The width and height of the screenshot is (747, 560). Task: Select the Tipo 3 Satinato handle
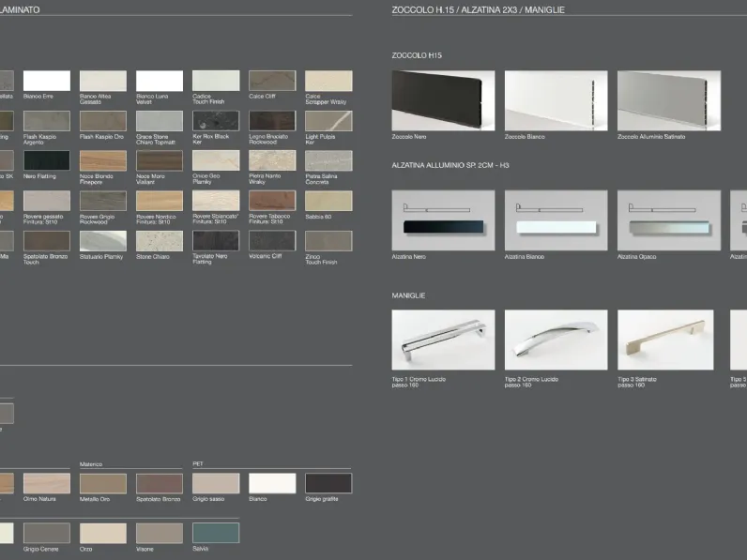[x=665, y=340]
